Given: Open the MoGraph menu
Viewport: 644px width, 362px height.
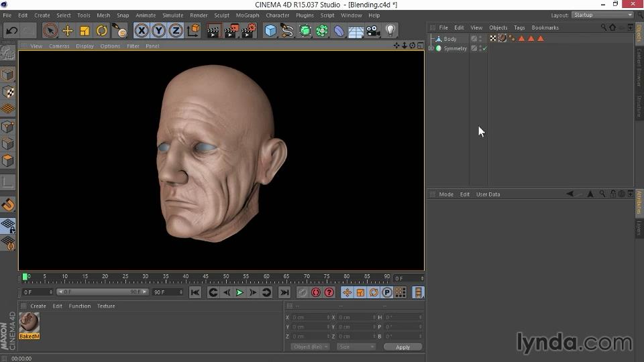Looking at the screenshot, I should point(247,15).
